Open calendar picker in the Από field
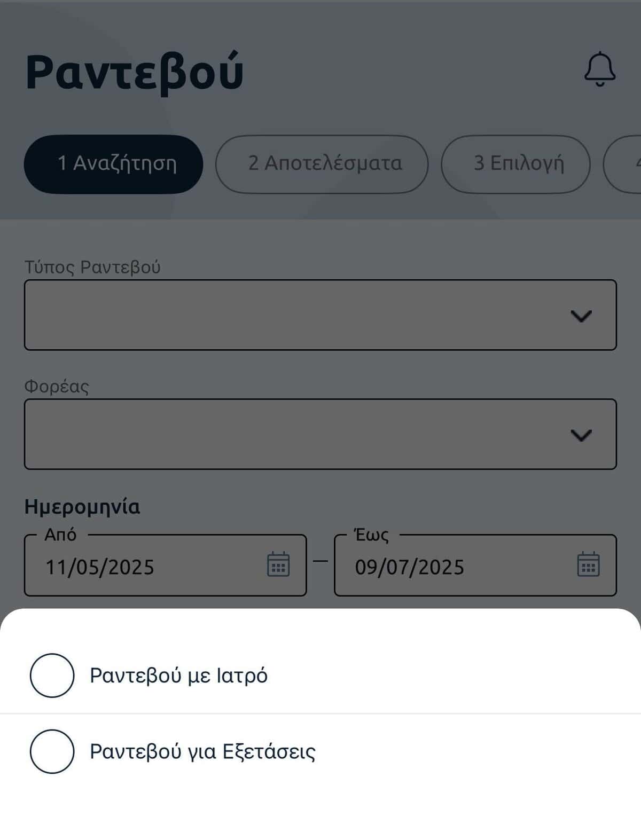This screenshot has height=840, width=641. coord(278,564)
